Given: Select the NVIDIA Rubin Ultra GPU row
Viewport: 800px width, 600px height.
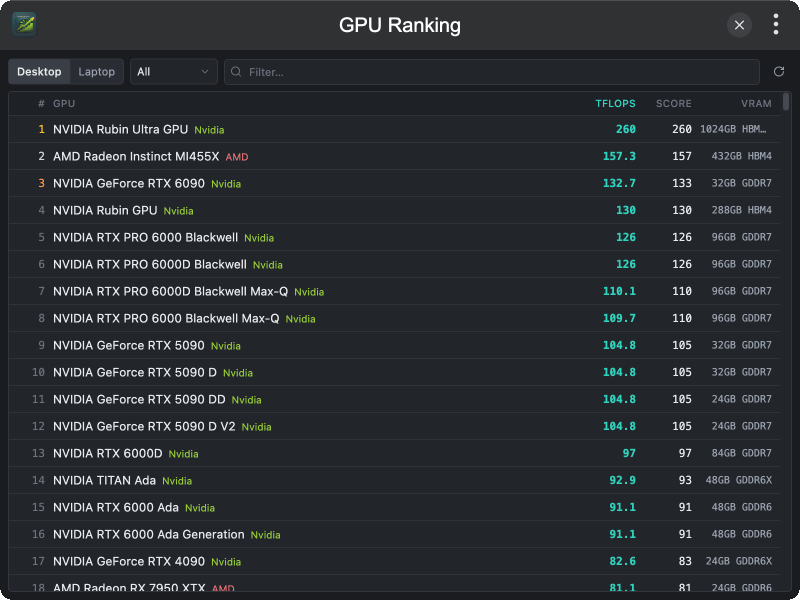Looking at the screenshot, I should pos(394,129).
